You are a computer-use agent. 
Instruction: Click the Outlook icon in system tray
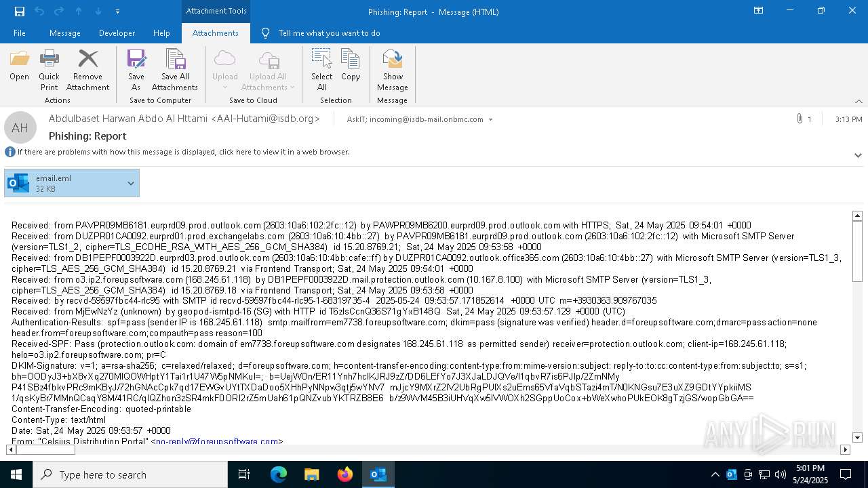click(x=731, y=474)
